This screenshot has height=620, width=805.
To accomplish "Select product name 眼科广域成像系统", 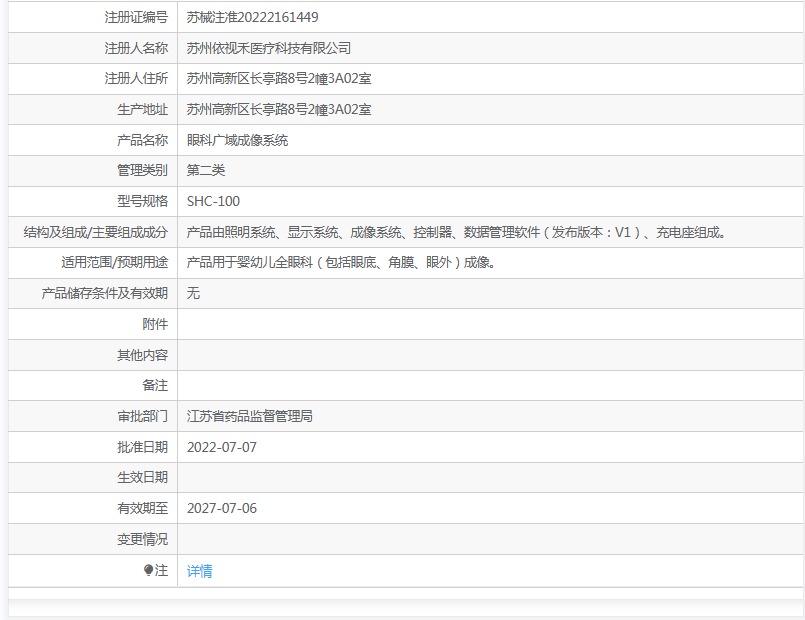I will pyautogui.click(x=238, y=140).
